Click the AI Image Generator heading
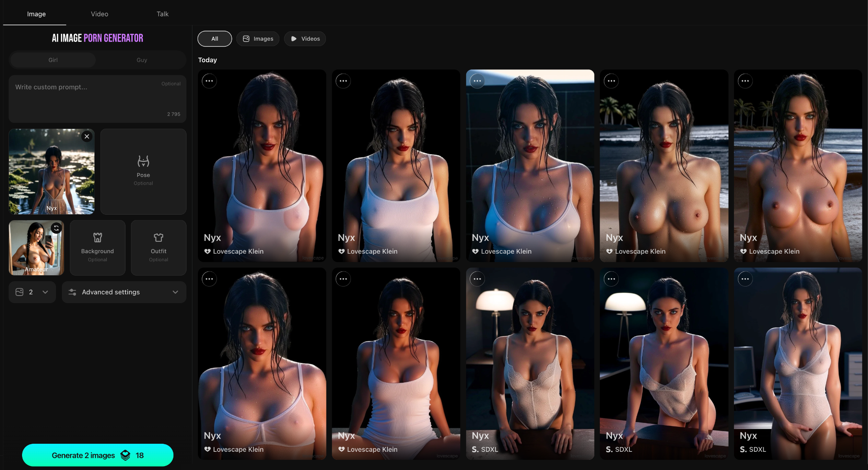The height and width of the screenshot is (470, 868). (x=97, y=38)
